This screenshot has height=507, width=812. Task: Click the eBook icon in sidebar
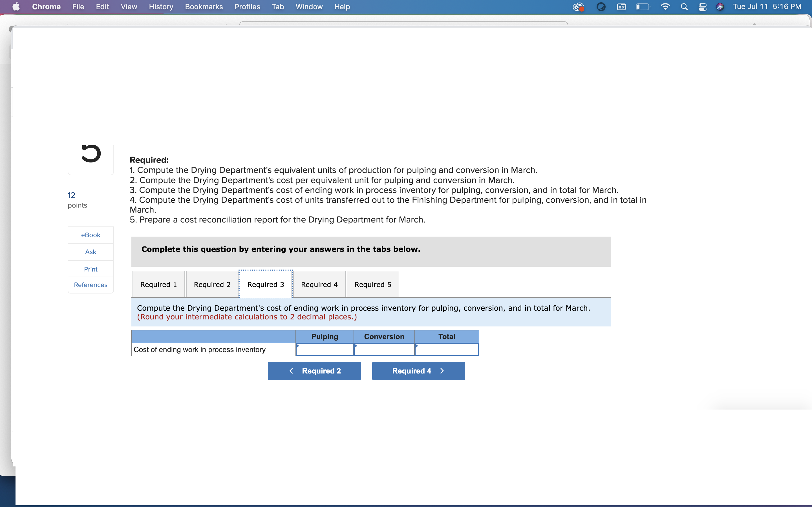click(x=90, y=235)
